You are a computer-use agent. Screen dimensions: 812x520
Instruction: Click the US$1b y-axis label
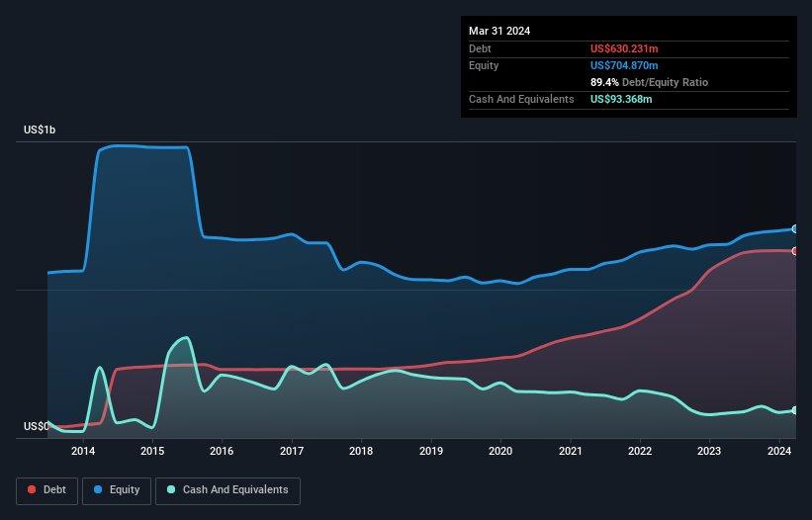[x=40, y=130]
